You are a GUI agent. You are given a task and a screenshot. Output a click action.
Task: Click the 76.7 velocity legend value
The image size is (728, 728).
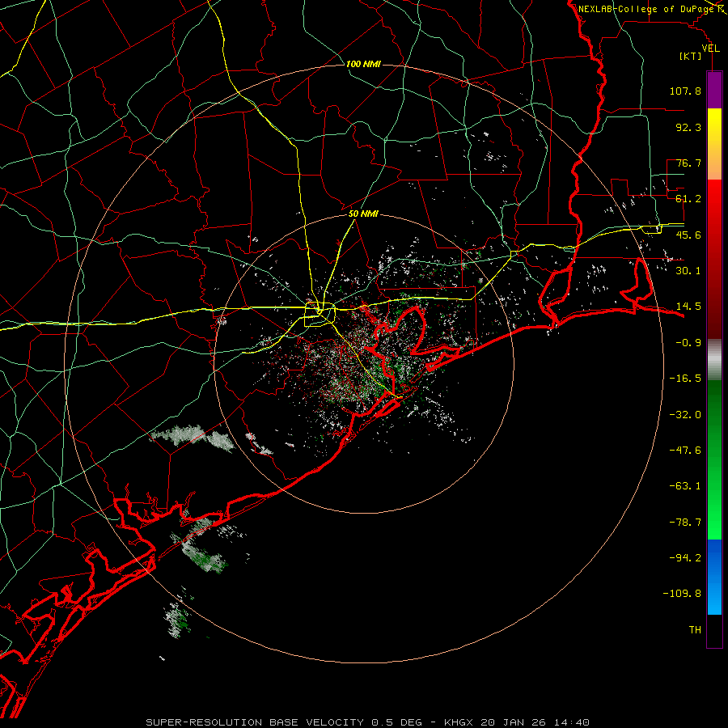[688, 163]
